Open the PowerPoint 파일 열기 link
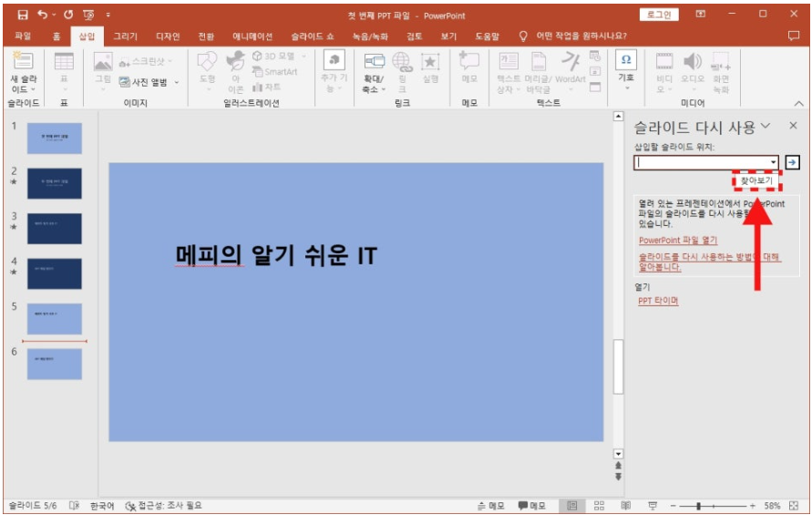Viewport: 812px width, 515px height. pyautogui.click(x=678, y=241)
